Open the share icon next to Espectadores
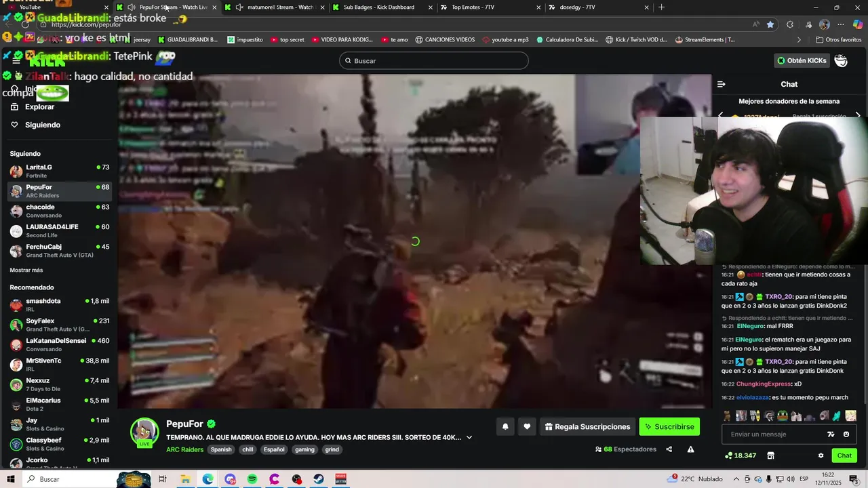This screenshot has height=488, width=868. 669,449
